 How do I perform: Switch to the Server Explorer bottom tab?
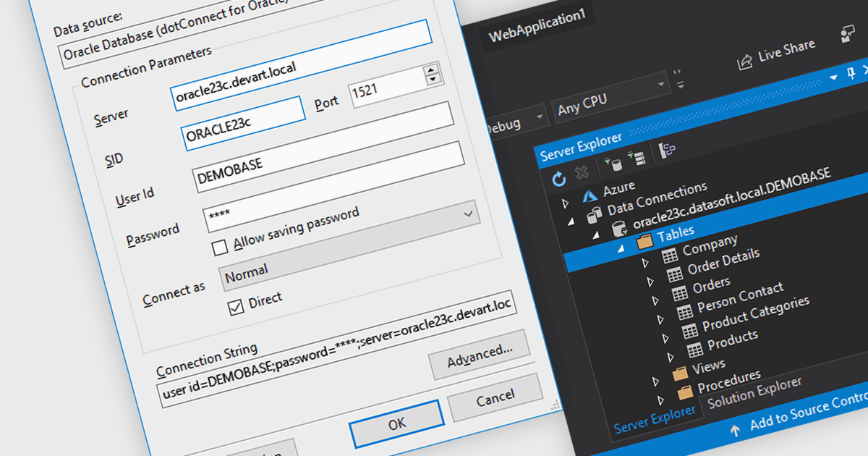tap(655, 419)
